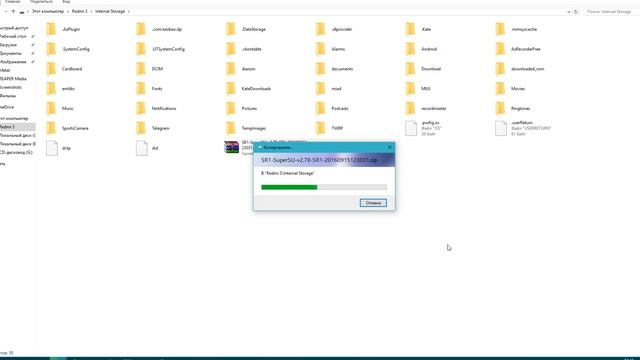Select the Alarms folder icon
The image size is (640, 360).
pos(320,49)
